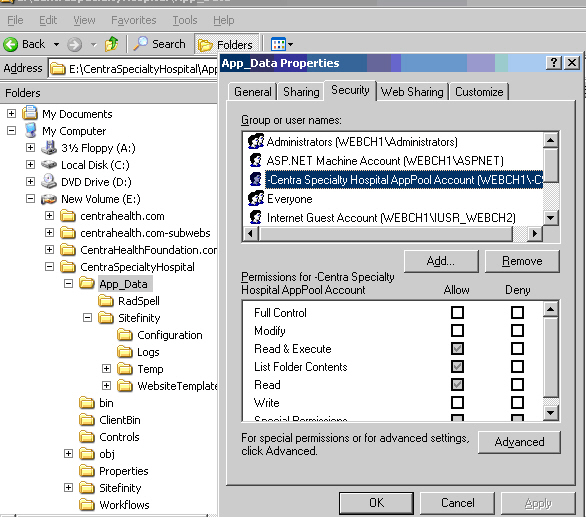Switch to the General tab
Viewport: 586px width, 517px height.
(253, 92)
